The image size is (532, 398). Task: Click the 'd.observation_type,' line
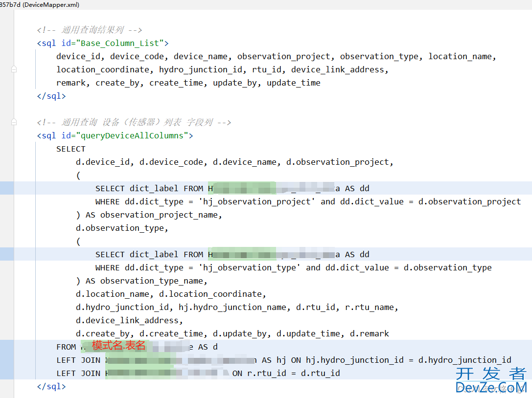122,228
